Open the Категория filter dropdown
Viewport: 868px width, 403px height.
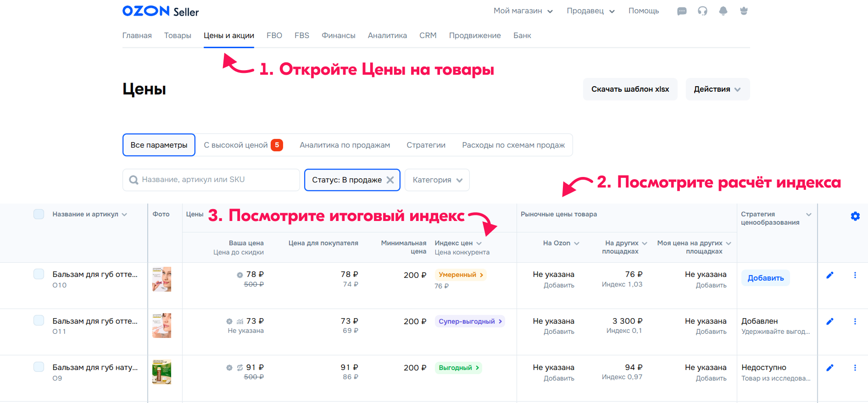click(x=437, y=180)
